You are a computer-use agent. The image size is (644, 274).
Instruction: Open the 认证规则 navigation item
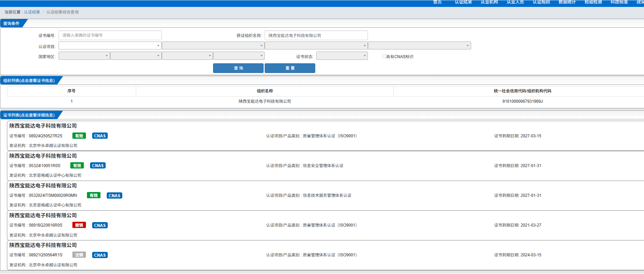click(541, 2)
